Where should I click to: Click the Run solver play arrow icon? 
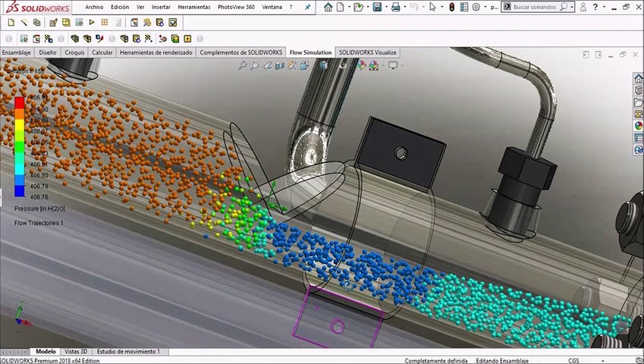coord(92,22)
